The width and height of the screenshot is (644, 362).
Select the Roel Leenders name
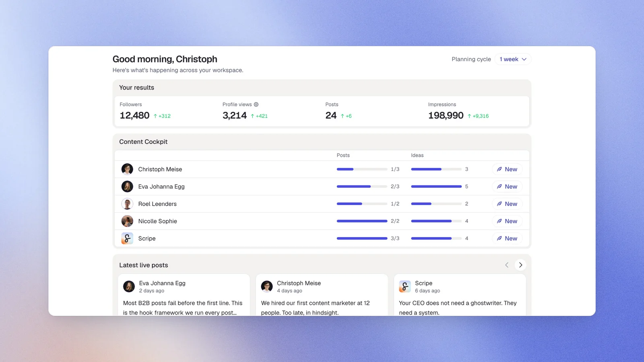tap(157, 204)
